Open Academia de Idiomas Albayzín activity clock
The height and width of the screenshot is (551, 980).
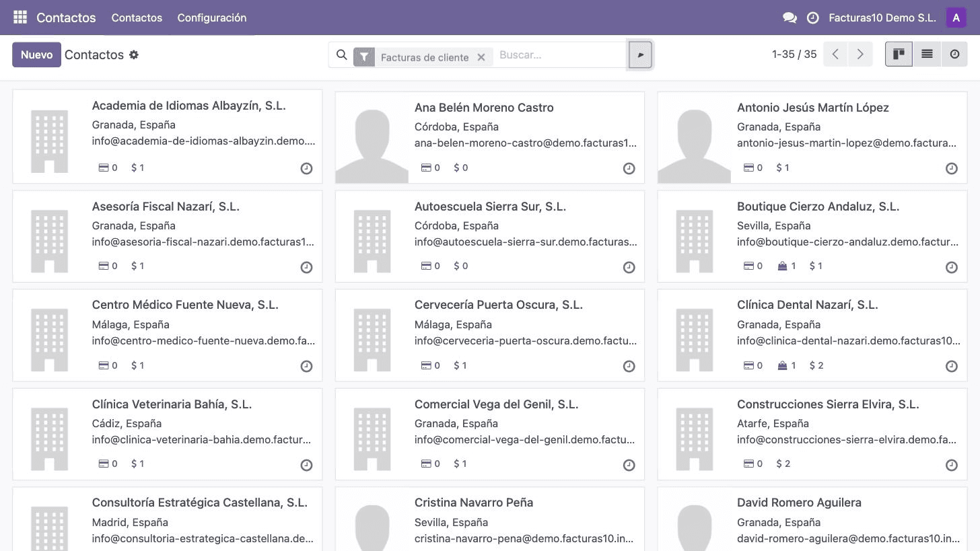click(x=306, y=169)
